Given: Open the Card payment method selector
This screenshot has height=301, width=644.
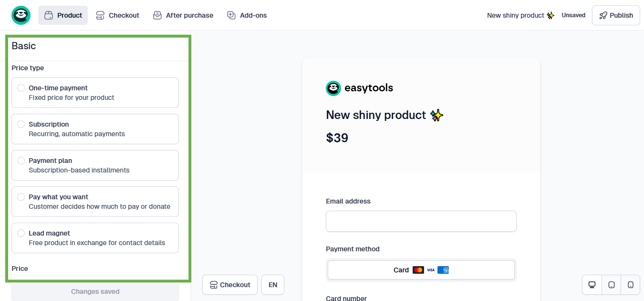Looking at the screenshot, I should [421, 269].
